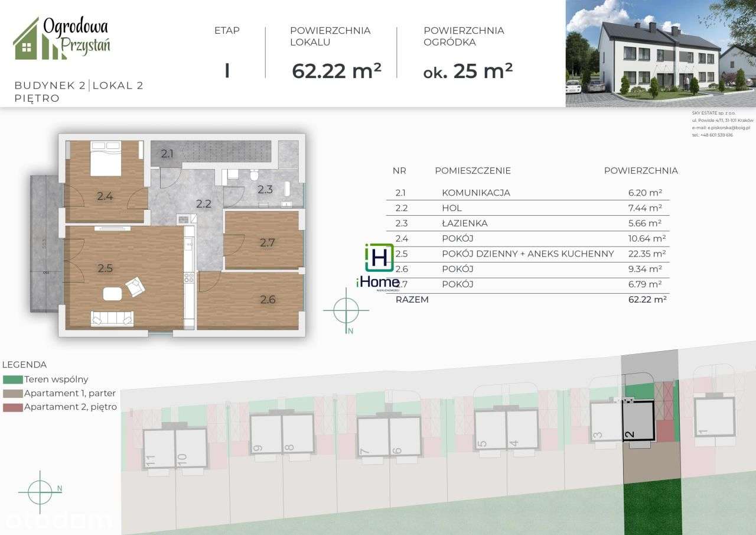Select the toilet in bathroom 2.3
This screenshot has height=535, width=756.
(x=254, y=174)
